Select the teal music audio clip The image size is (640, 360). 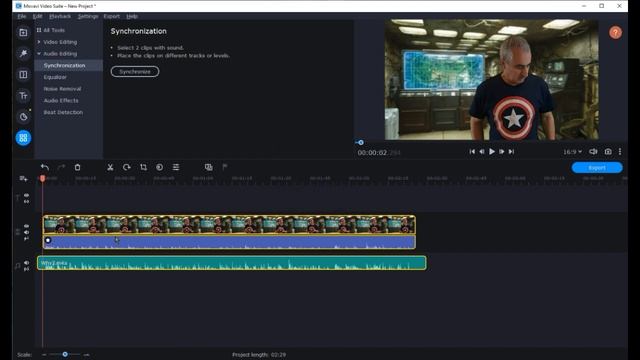click(232, 263)
